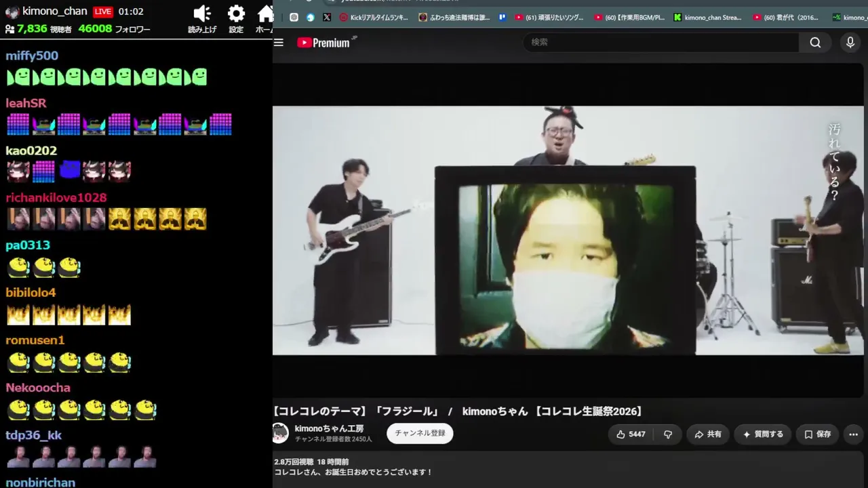The height and width of the screenshot is (488, 868).
Task: Open ふわっち違法賭博は bookmark
Action: click(454, 18)
